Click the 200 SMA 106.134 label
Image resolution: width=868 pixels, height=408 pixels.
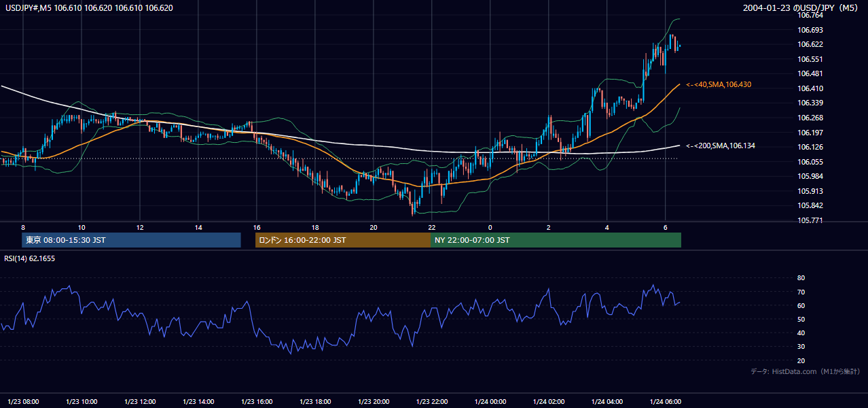point(720,146)
